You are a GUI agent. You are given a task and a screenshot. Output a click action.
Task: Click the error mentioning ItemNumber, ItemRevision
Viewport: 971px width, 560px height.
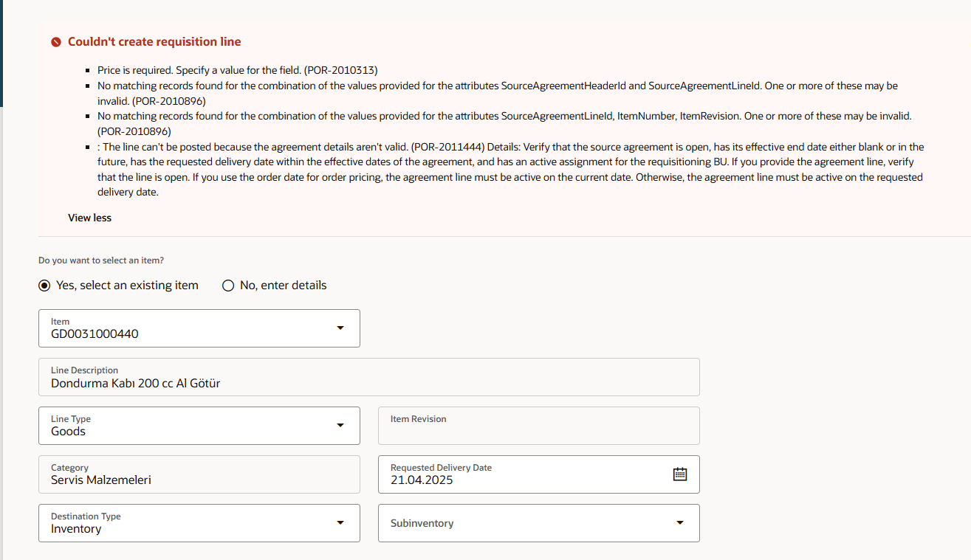(x=505, y=123)
